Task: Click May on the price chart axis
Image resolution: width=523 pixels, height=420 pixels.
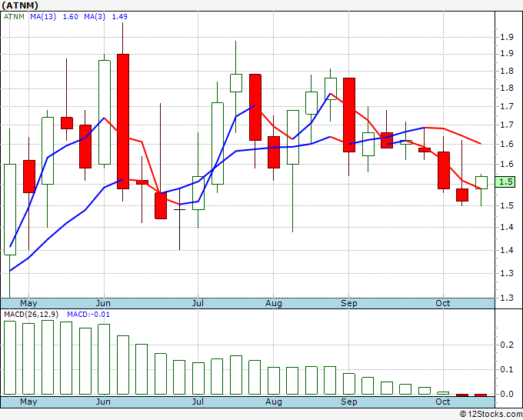Action: [x=28, y=303]
